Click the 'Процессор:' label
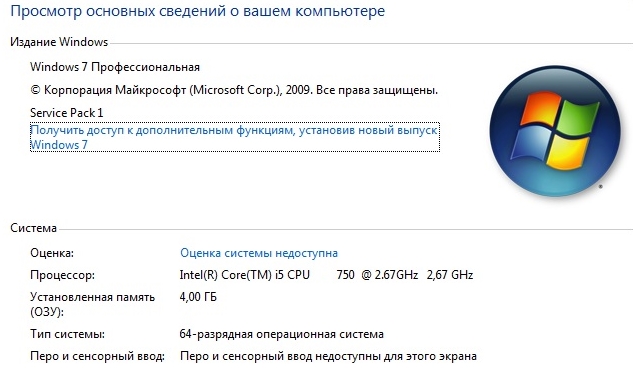This screenshot has width=633, height=376. (x=63, y=275)
